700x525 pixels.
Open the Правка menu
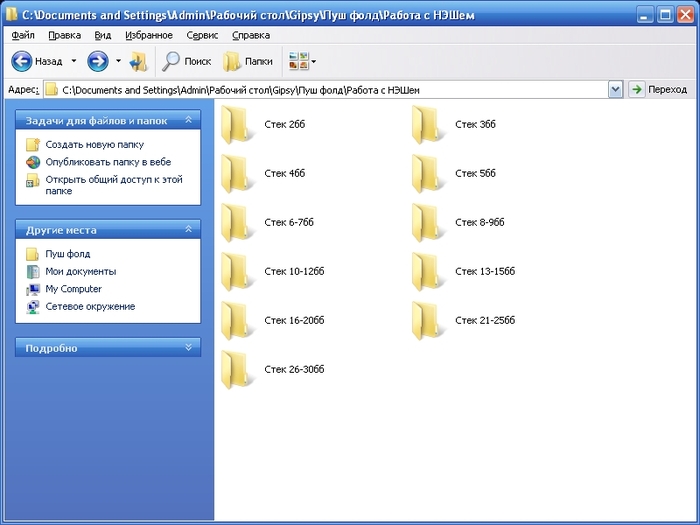(64, 35)
